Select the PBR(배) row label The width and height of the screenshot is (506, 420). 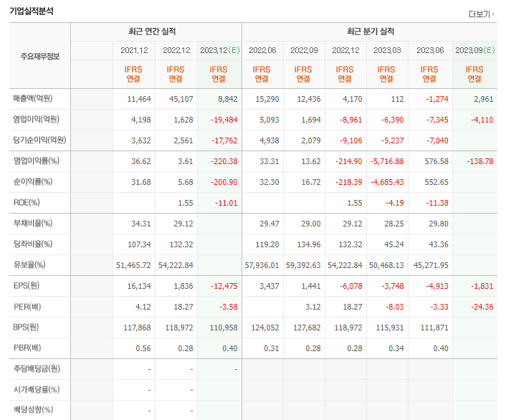click(x=27, y=348)
